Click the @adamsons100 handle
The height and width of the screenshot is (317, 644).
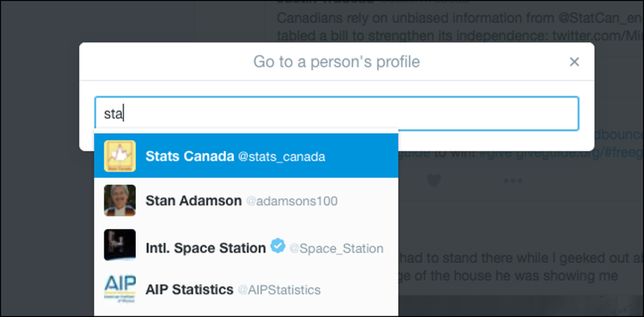[x=292, y=201]
